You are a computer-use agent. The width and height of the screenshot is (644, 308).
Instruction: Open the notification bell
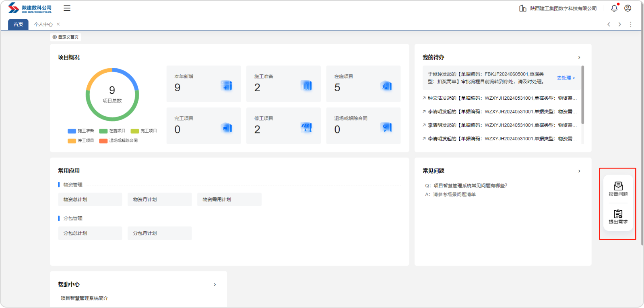614,8
